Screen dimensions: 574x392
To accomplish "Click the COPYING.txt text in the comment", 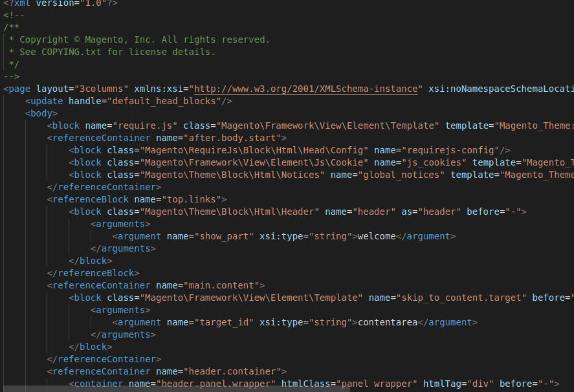I will tap(71, 52).
